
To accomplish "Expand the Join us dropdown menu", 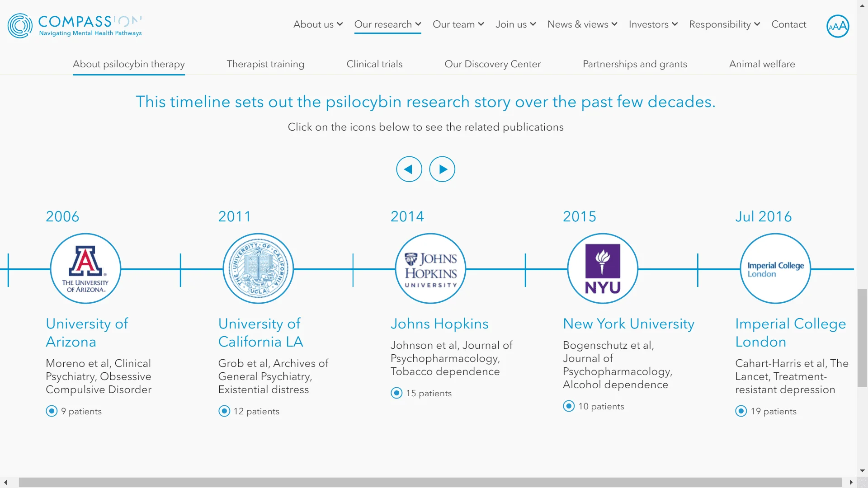I will tap(515, 24).
